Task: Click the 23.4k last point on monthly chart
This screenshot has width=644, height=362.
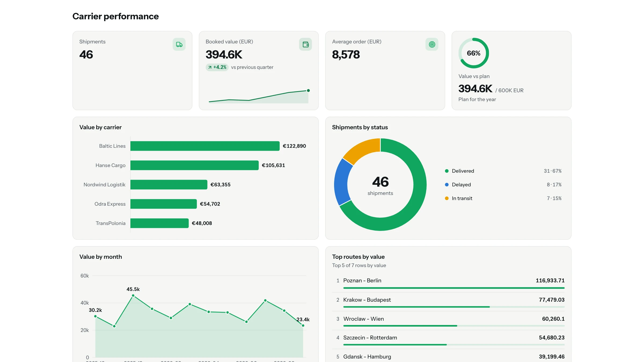Action: [303, 326]
